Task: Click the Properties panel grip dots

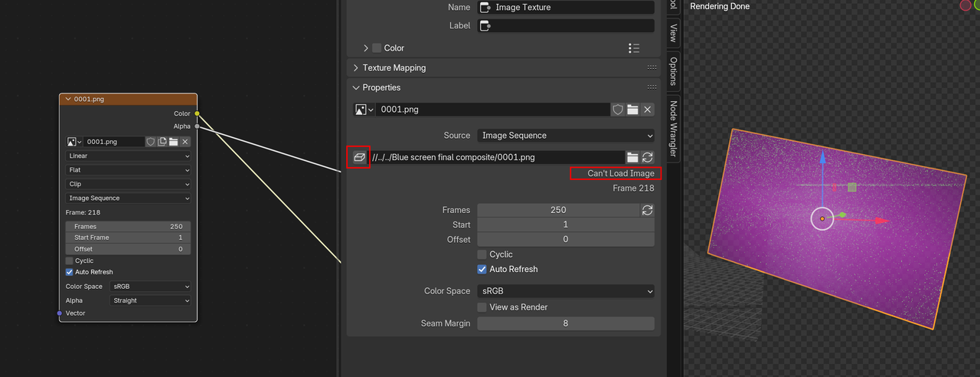Action: click(652, 87)
